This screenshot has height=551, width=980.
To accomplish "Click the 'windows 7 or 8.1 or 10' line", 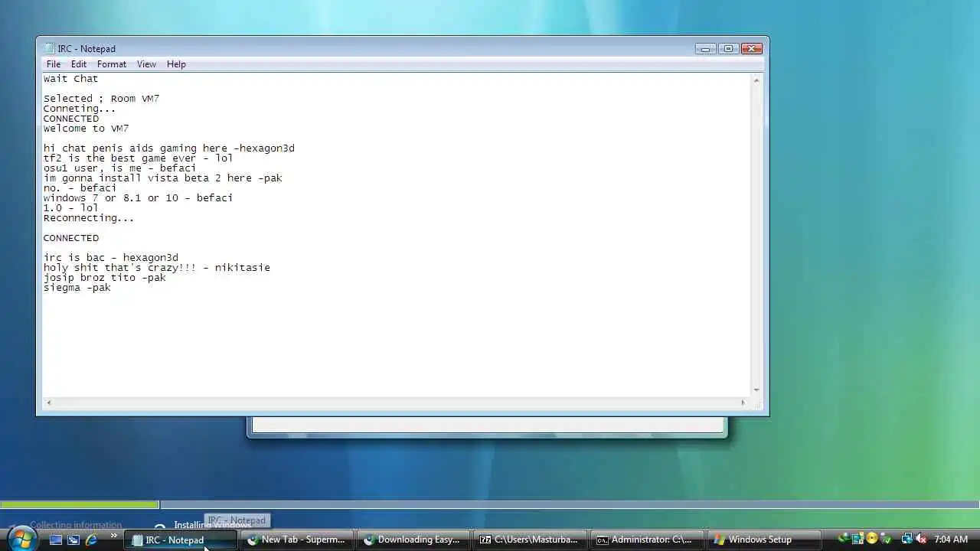I will click(x=138, y=198).
